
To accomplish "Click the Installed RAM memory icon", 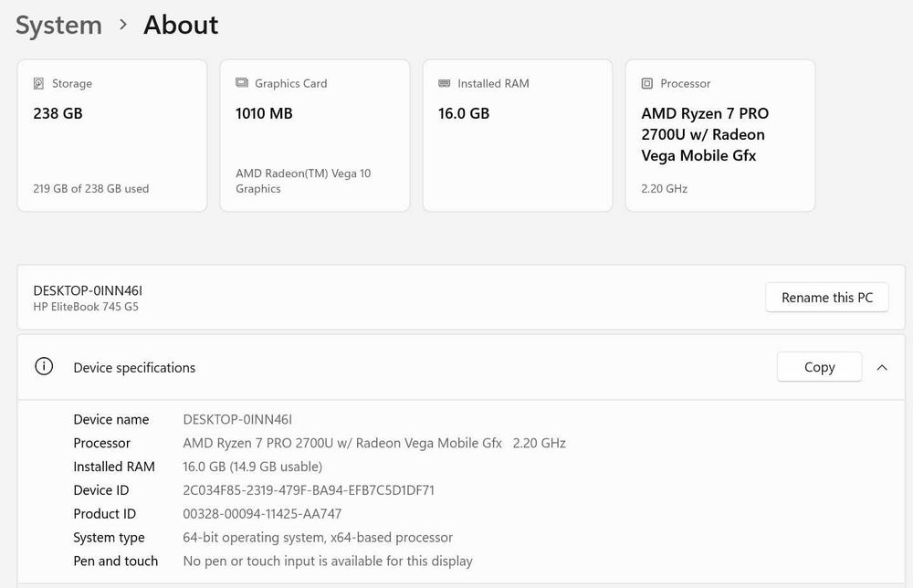I will point(445,83).
